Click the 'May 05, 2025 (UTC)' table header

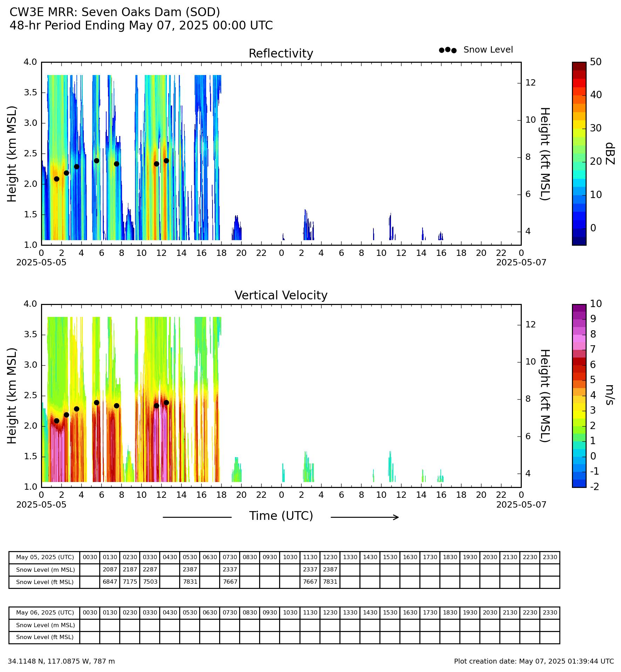(x=45, y=557)
